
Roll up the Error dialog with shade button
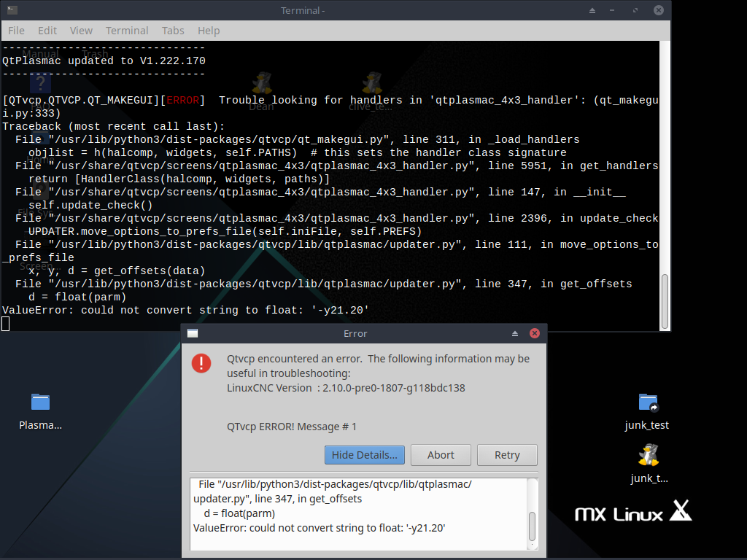(515, 334)
